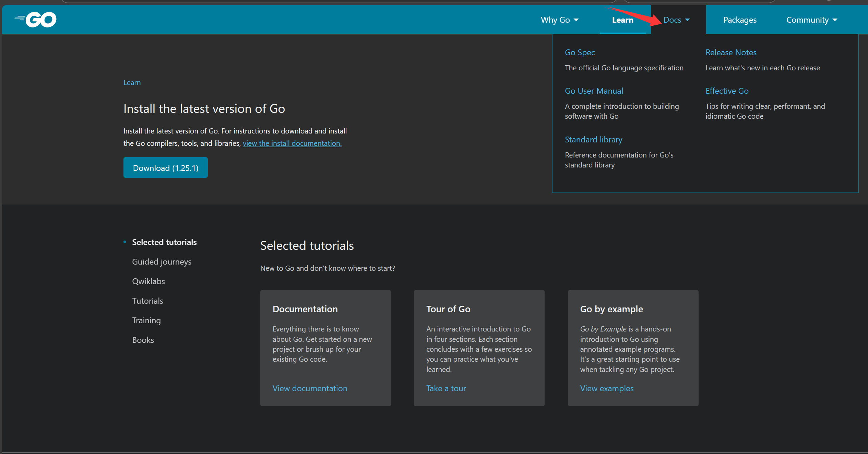
Task: Open the Release Notes link
Action: pos(731,53)
